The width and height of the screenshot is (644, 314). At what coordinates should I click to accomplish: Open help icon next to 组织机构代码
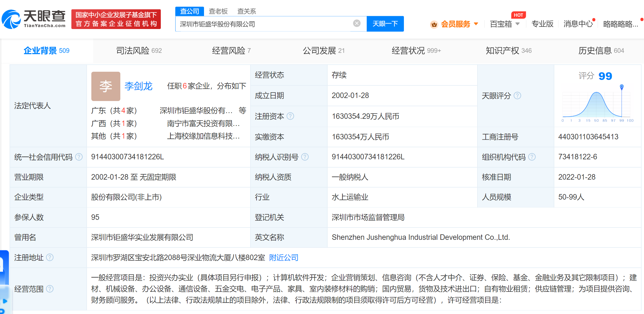click(532, 157)
